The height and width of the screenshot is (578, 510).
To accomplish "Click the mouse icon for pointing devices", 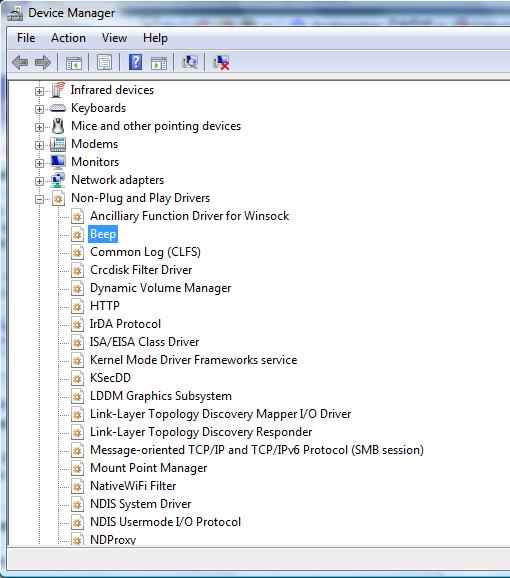I will coord(58,126).
